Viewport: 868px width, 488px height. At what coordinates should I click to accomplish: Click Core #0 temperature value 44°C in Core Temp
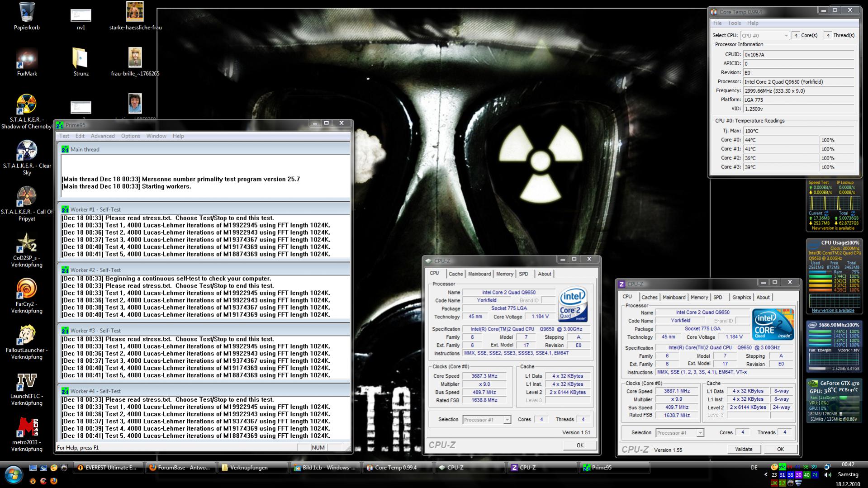pos(781,140)
